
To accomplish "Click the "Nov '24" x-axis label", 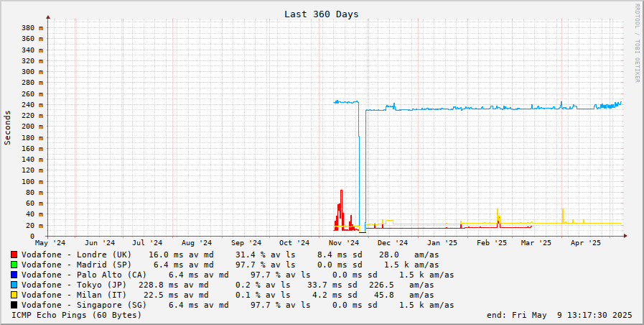I will (x=344, y=243).
